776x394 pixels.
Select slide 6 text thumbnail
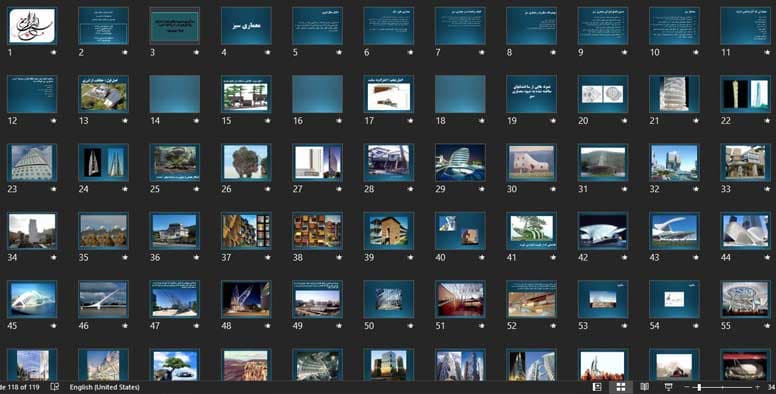[x=389, y=26]
